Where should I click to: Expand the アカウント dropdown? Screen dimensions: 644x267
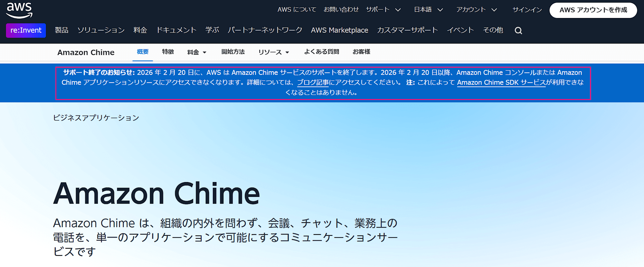coord(476,10)
